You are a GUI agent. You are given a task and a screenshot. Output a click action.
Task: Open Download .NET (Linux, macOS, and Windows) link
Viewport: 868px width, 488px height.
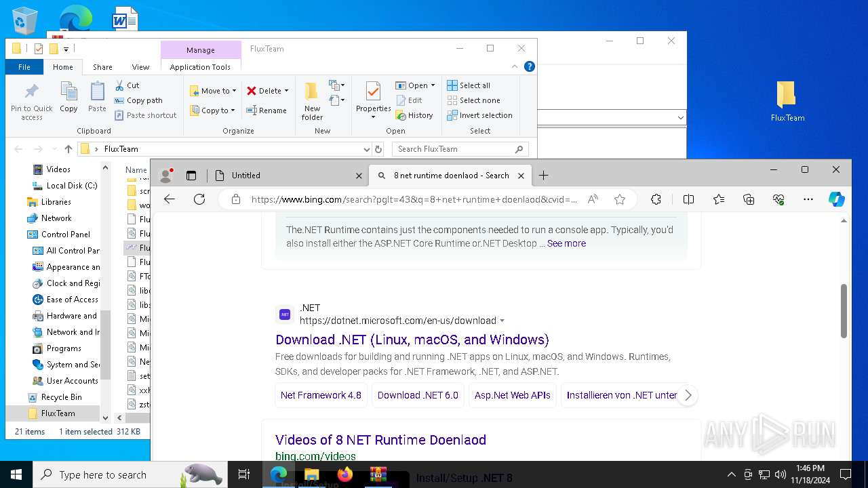tap(412, 340)
